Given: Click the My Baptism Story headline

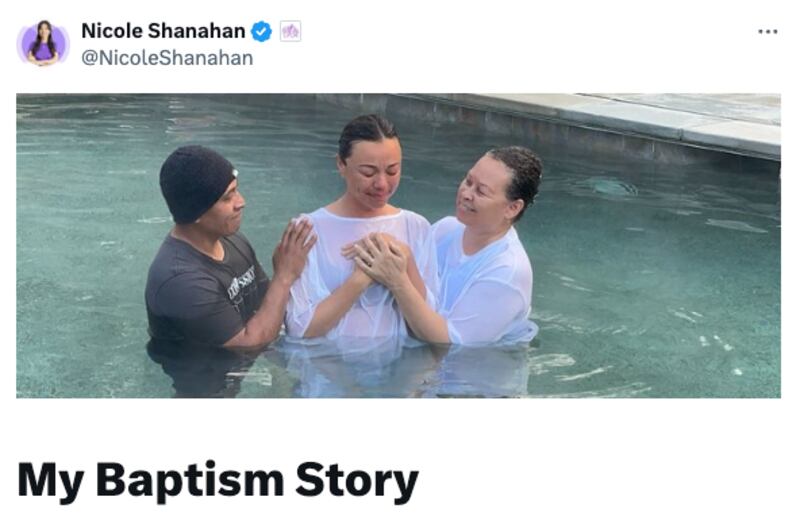Looking at the screenshot, I should pos(218,481).
